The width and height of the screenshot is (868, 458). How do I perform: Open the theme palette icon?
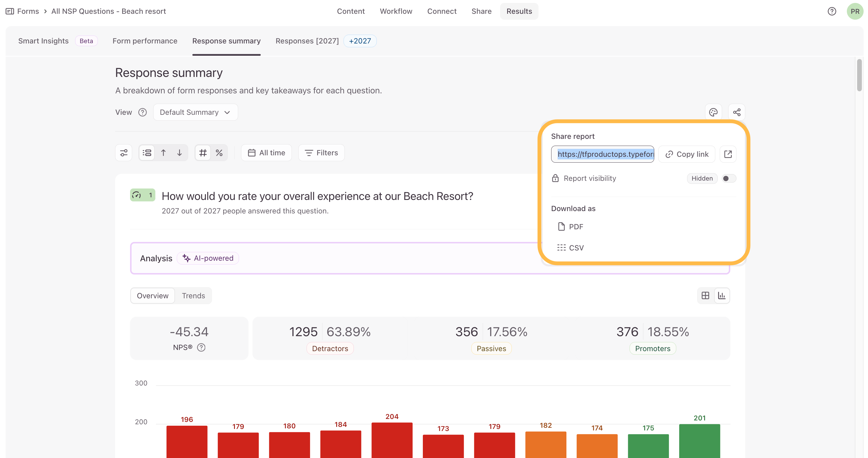pos(713,112)
